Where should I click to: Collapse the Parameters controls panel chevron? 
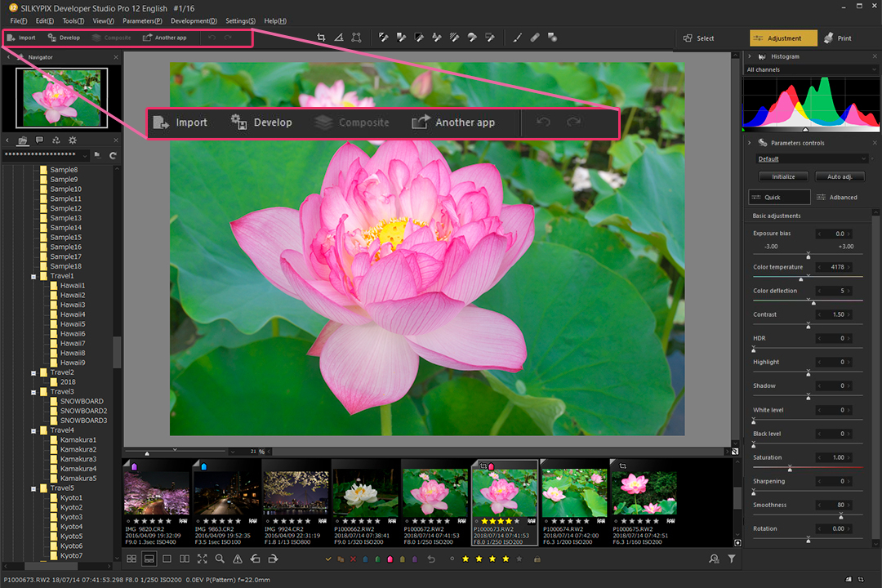(x=749, y=143)
